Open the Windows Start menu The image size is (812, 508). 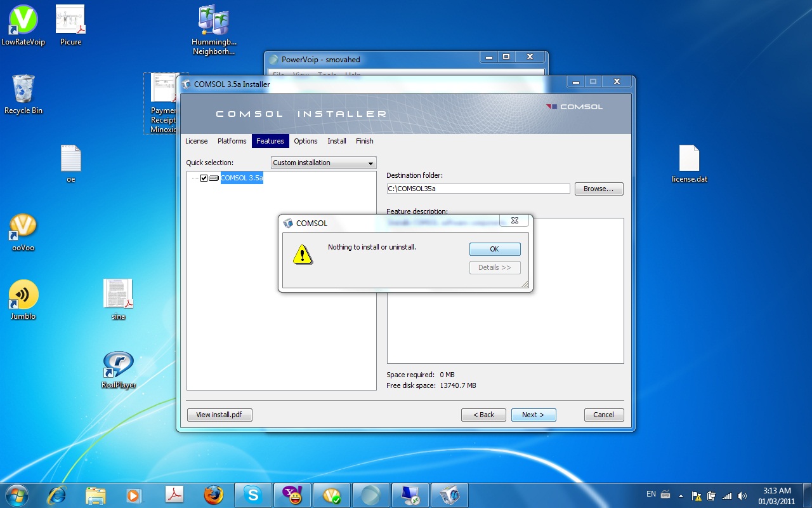click(16, 495)
